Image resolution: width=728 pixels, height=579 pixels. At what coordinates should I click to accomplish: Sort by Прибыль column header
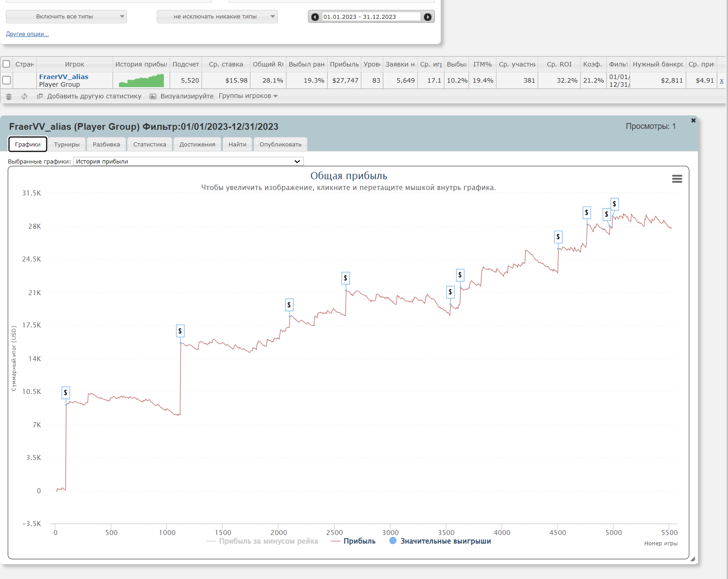[x=344, y=64]
